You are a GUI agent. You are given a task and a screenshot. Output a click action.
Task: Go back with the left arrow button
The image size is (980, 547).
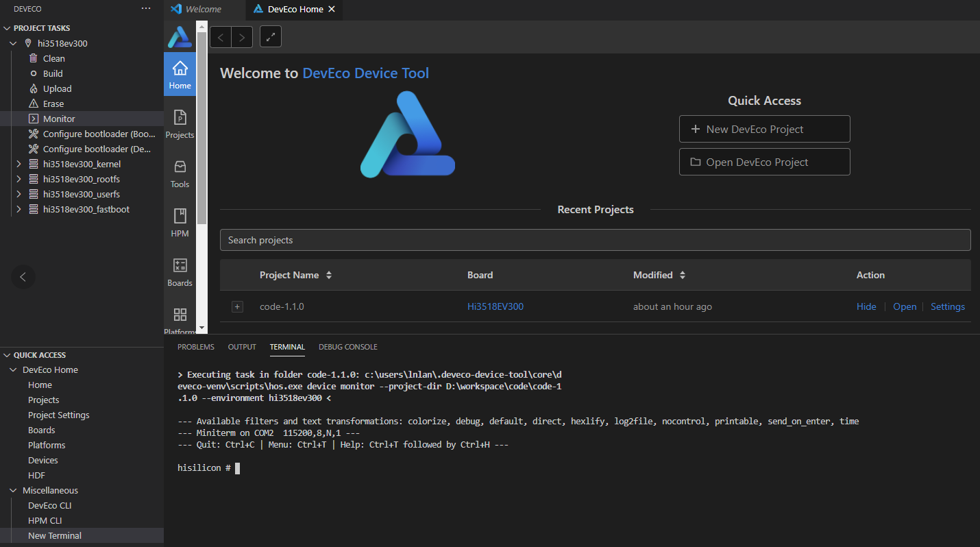click(x=221, y=37)
